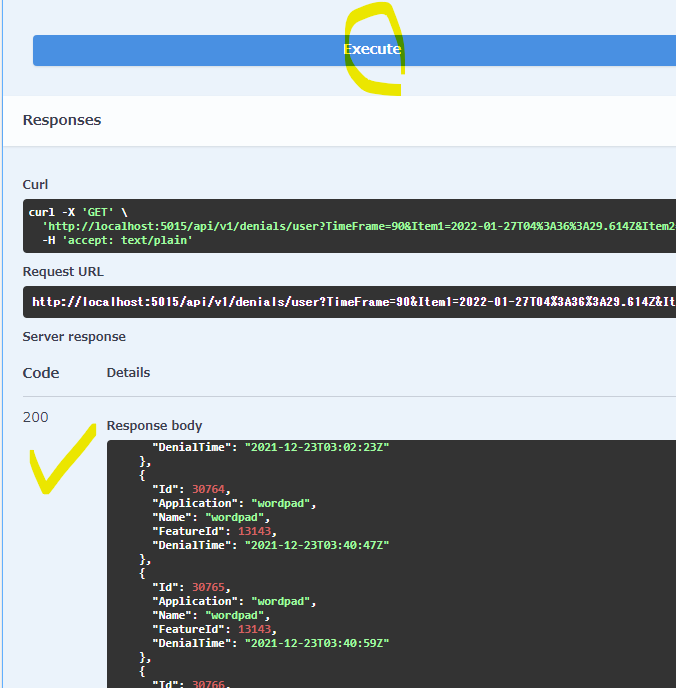
Task: Click the Id value 30766
Action: tap(210, 683)
